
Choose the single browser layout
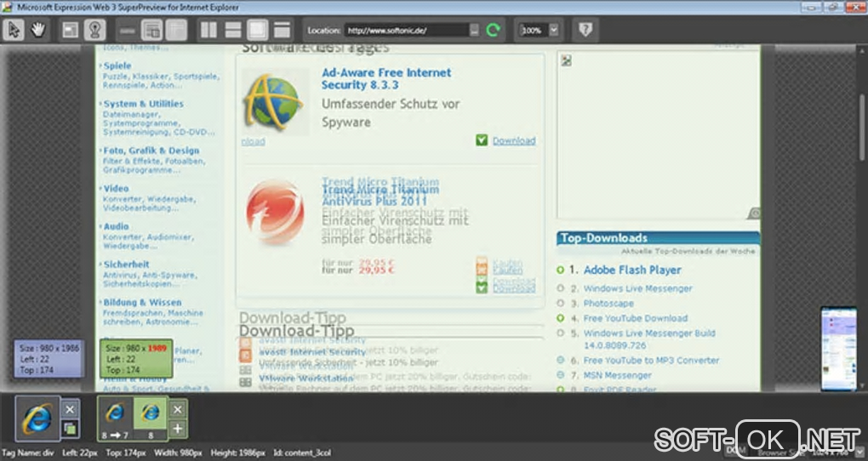coord(283,30)
